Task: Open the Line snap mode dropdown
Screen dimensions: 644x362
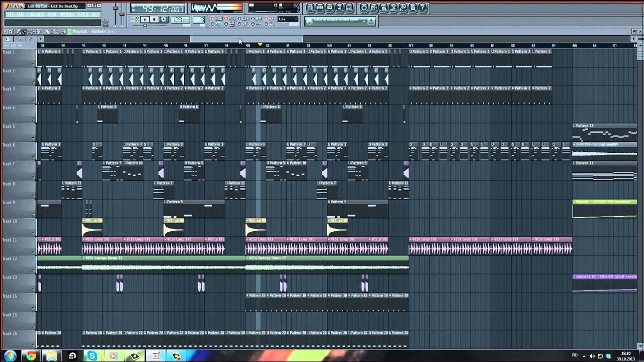Action: tap(288, 19)
